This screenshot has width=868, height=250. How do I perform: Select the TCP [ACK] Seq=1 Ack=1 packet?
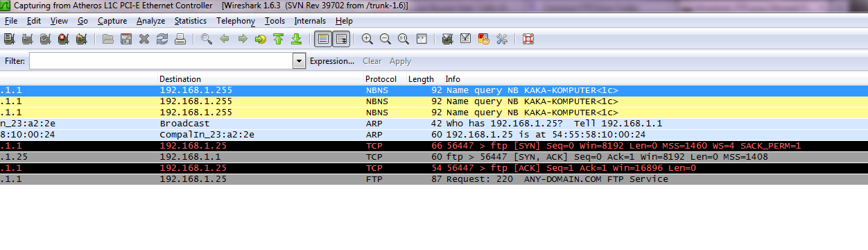(x=434, y=168)
